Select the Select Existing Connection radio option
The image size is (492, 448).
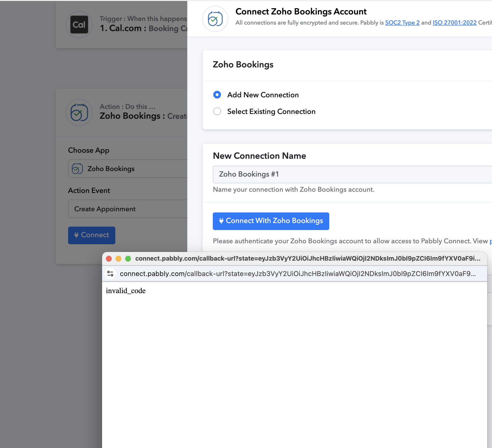click(x=217, y=111)
